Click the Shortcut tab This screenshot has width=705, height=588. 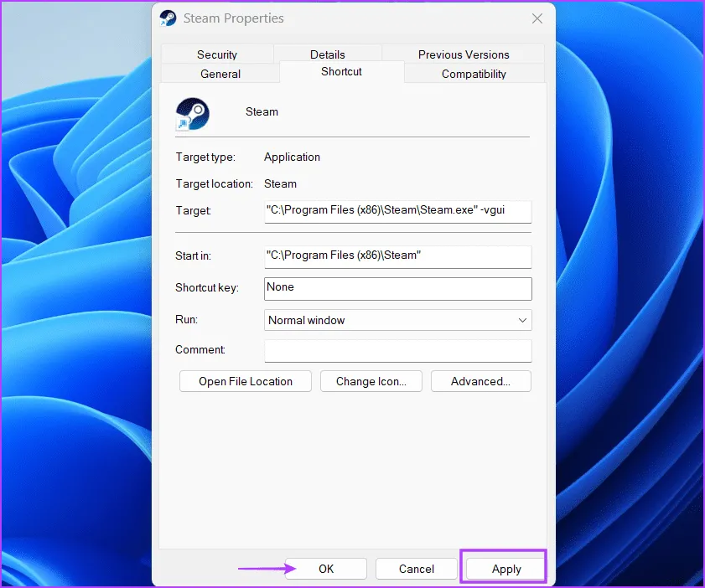tap(341, 72)
